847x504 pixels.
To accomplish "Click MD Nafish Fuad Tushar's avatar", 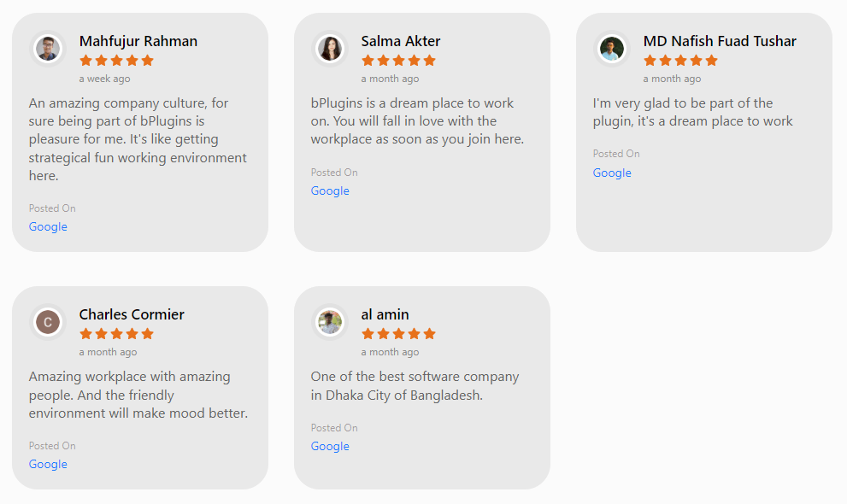I will [612, 49].
